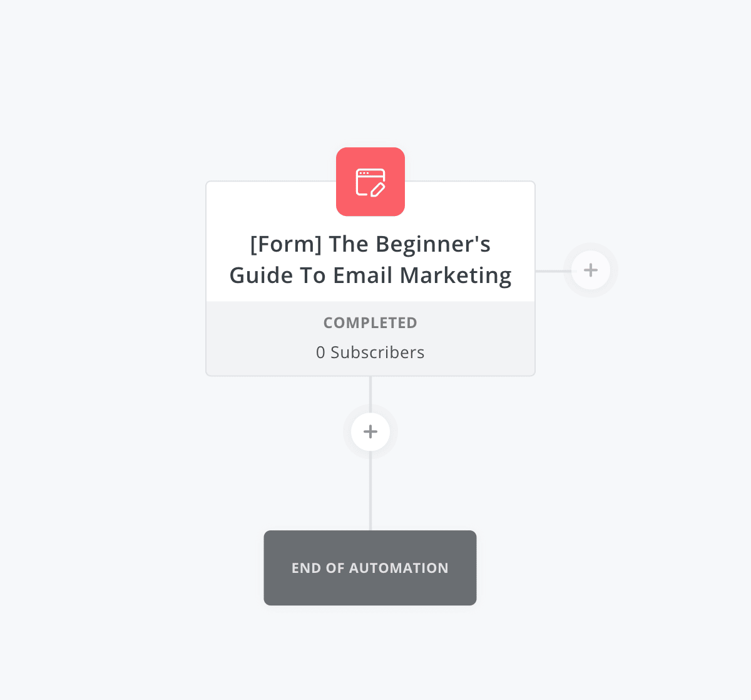
Task: Add a parallel entry point with side plus
Action: (591, 270)
